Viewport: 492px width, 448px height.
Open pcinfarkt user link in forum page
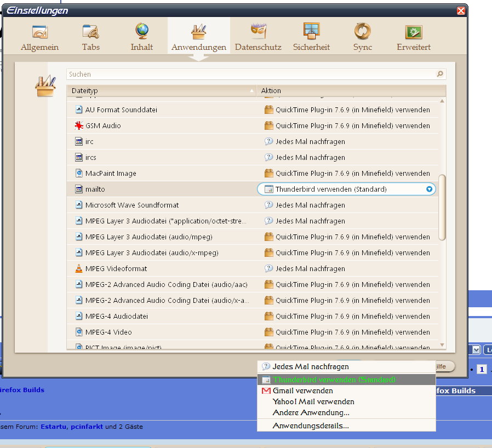87,427
